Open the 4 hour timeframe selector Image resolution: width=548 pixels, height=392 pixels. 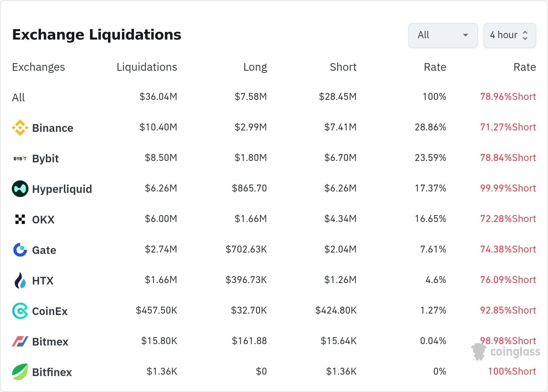point(509,35)
